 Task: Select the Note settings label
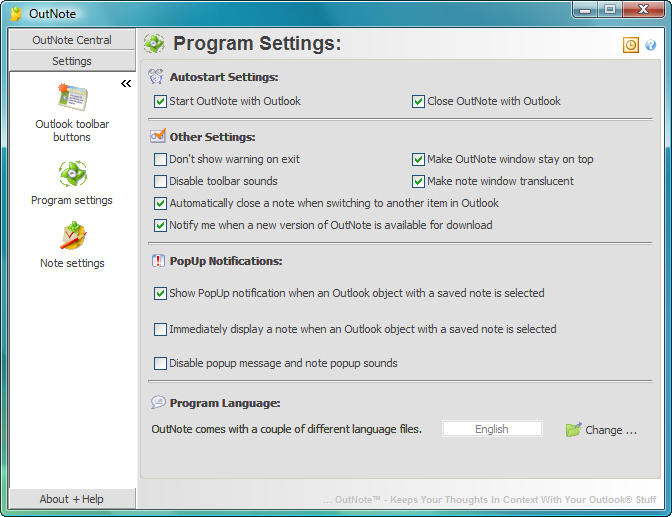72,263
